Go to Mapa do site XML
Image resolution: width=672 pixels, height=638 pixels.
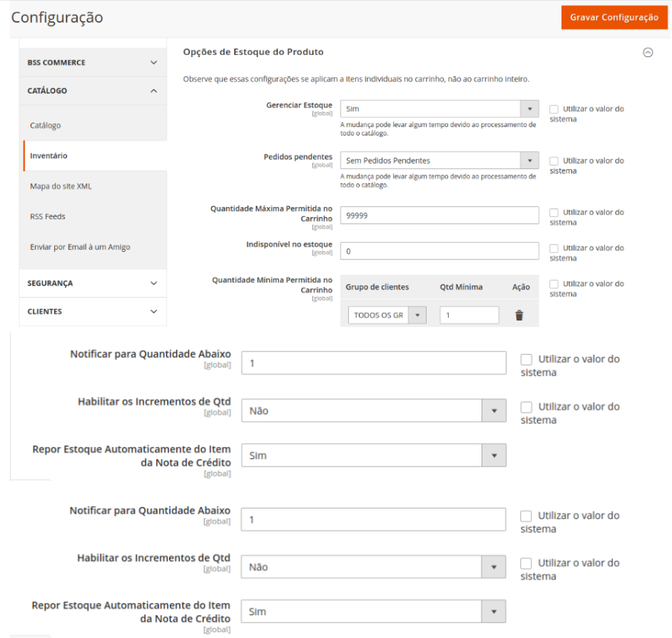(61, 187)
